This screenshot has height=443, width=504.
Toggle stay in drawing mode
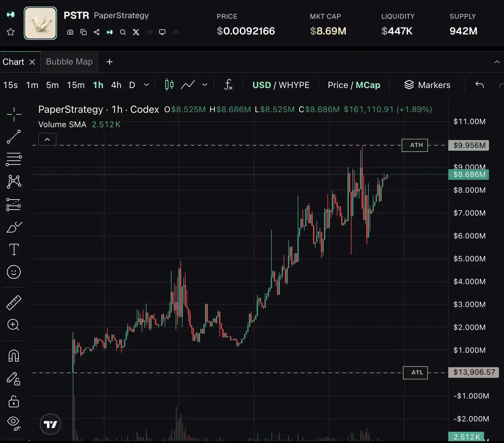point(14,379)
